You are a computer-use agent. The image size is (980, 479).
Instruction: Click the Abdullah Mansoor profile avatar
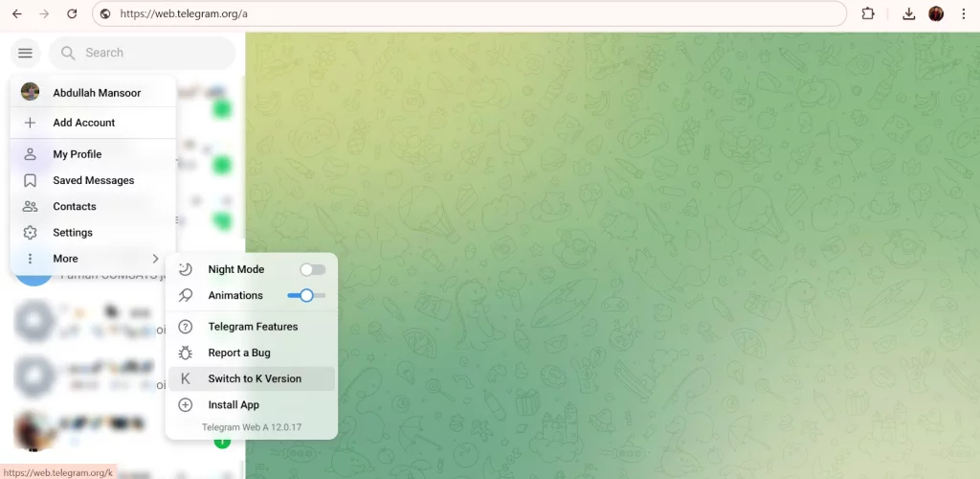click(30, 92)
